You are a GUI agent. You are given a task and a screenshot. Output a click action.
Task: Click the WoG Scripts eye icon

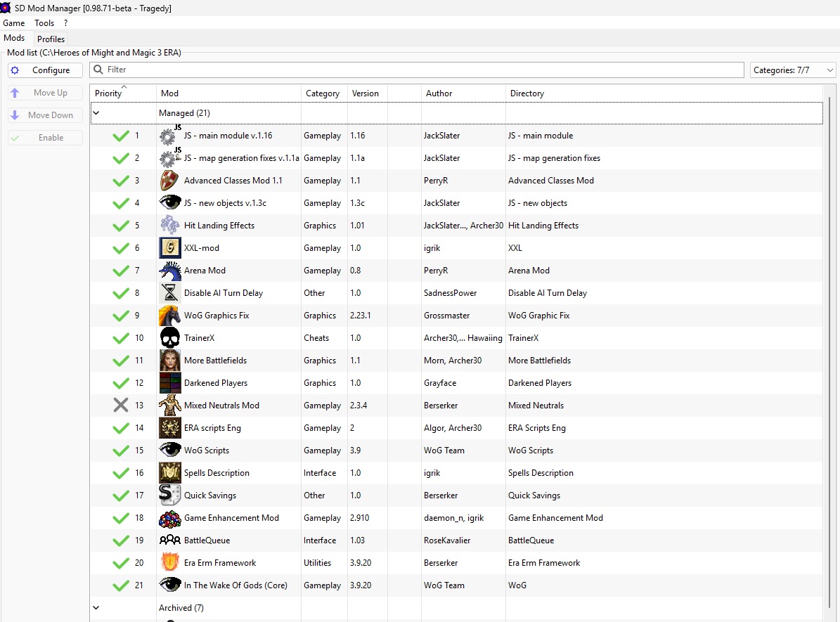click(170, 451)
